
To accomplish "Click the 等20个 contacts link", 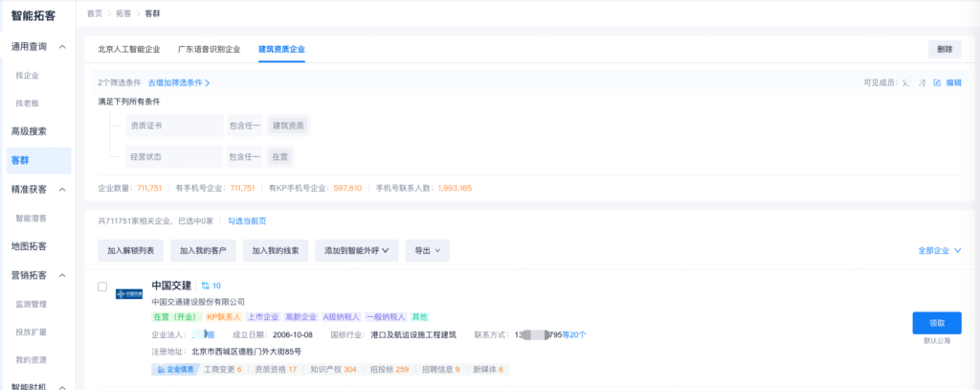I will point(574,334).
